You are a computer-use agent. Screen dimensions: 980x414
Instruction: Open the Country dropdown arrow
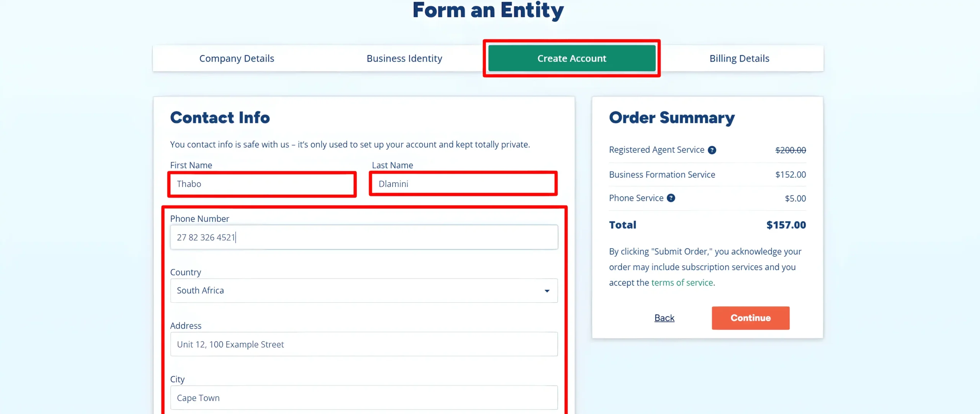coord(547,291)
